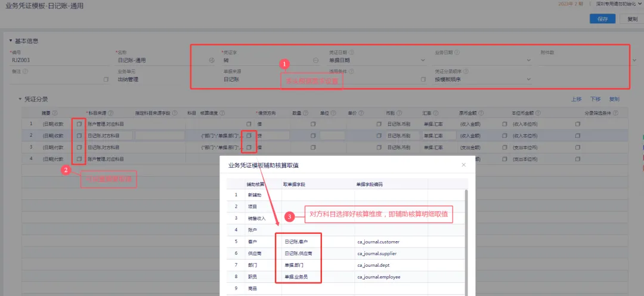
Task: Click the 日记账.币别 cell in row 1
Action: coord(398,124)
